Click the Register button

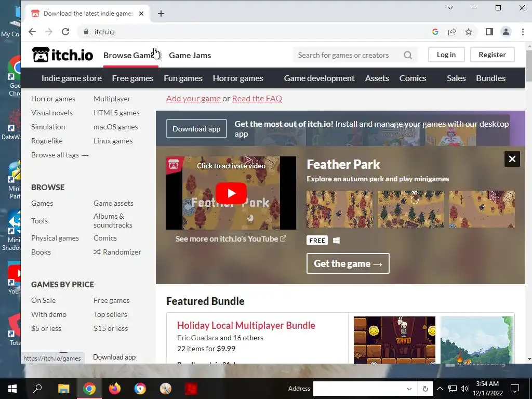click(x=493, y=55)
